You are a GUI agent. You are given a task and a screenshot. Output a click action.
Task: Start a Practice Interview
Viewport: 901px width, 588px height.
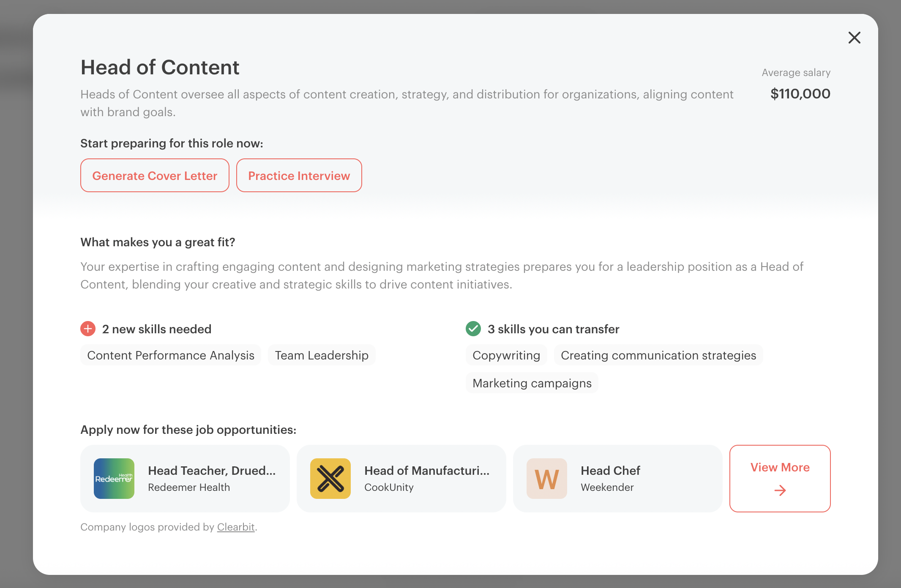[299, 175]
